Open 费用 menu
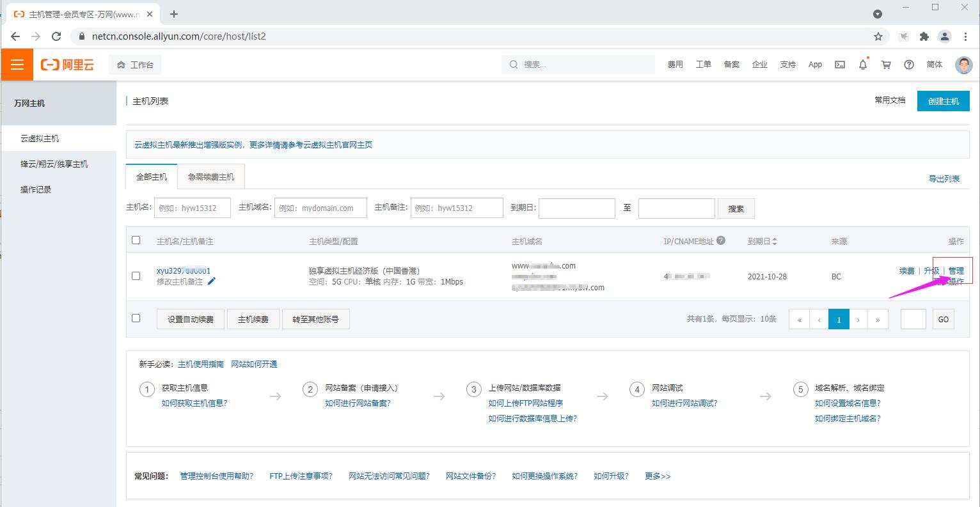Image resolution: width=980 pixels, height=507 pixels. tap(676, 65)
